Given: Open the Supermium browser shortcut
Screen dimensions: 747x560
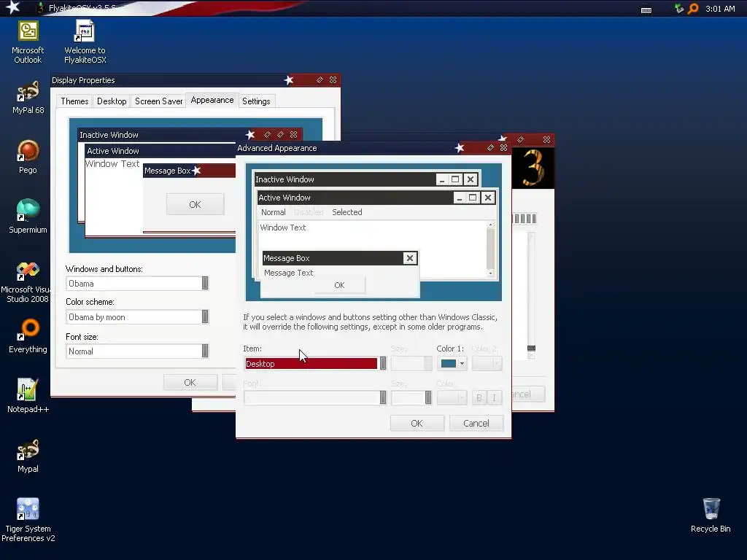Looking at the screenshot, I should pos(28,217).
